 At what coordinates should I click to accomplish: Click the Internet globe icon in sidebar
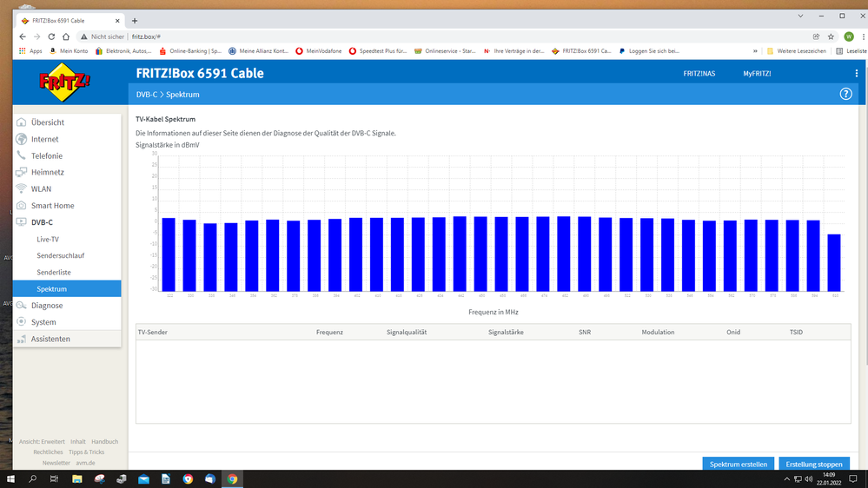(x=21, y=139)
